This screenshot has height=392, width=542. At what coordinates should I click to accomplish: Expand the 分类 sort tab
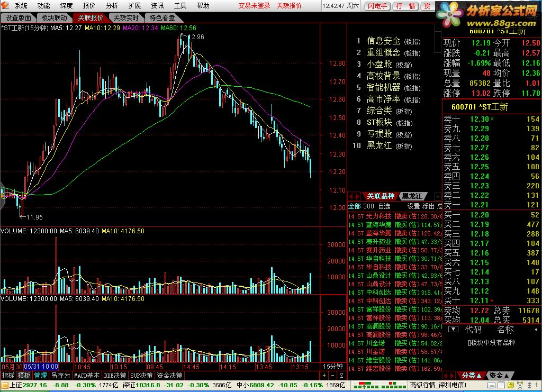(472, 376)
